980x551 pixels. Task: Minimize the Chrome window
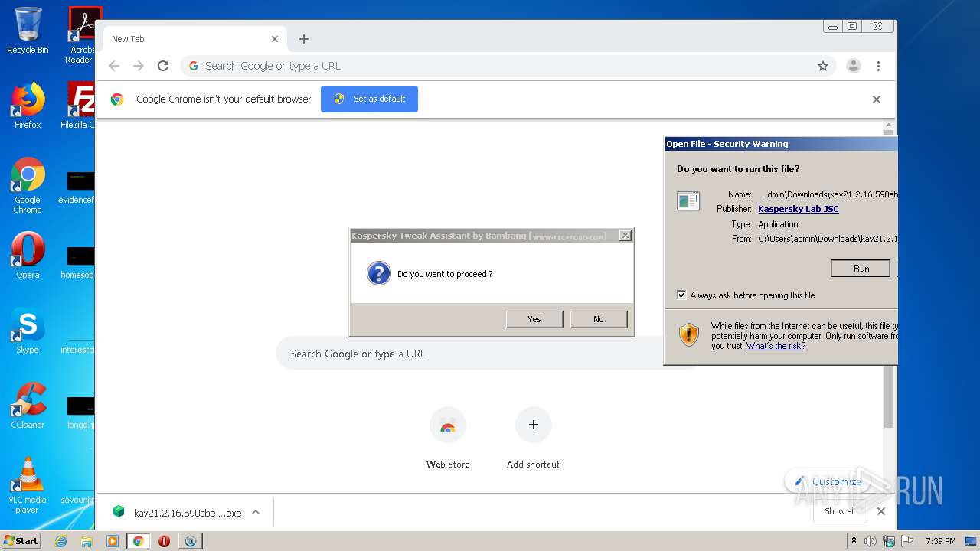832,26
